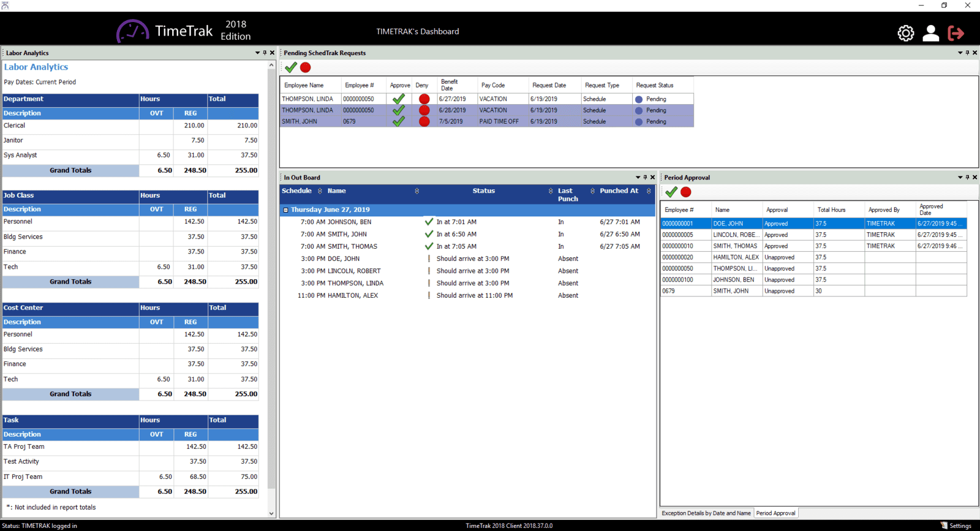The width and height of the screenshot is (980, 531).
Task: Click IT Proj Team row in Task table
Action: click(130, 477)
